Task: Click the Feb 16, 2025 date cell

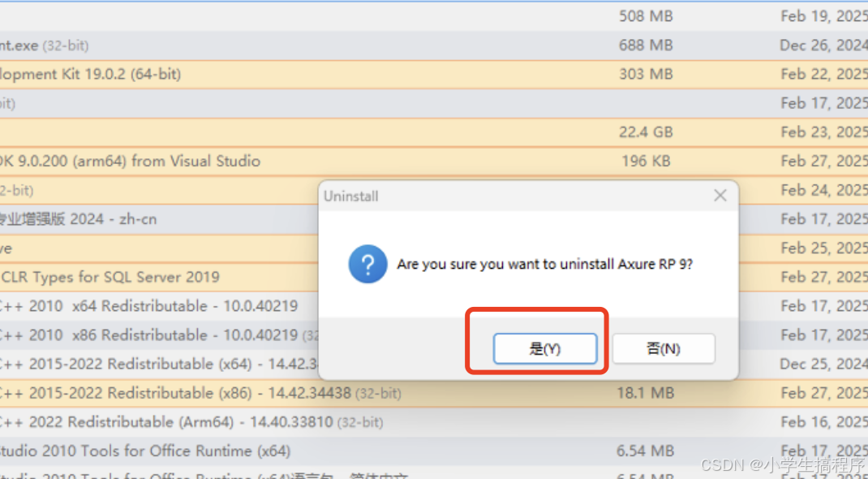Action: coord(824,422)
